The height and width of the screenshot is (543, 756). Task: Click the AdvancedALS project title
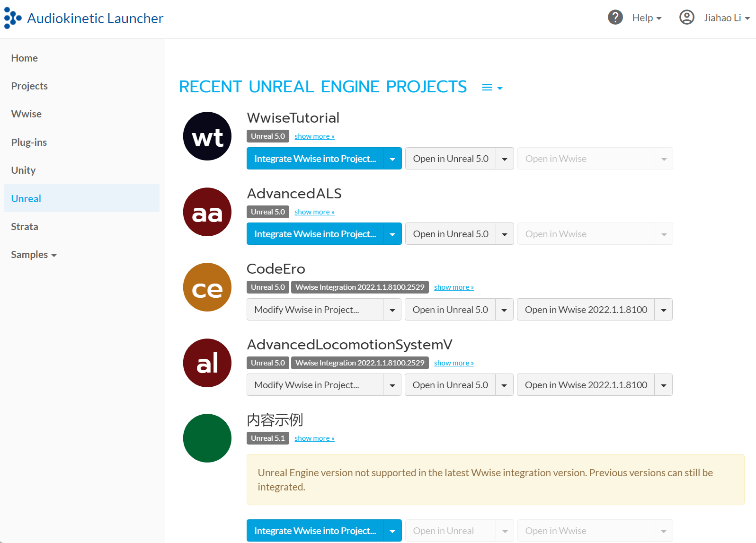pos(294,194)
